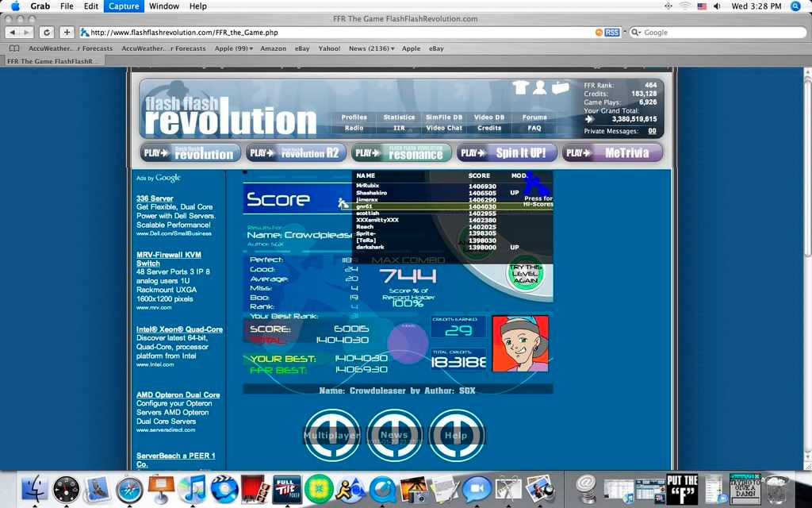Viewport: 812px width, 508px height.
Task: Expand the Apple (99) bookmarks folder
Action: tap(234, 48)
